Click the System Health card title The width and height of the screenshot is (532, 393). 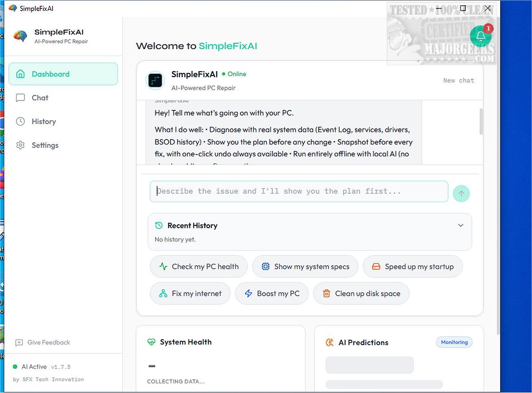(186, 342)
